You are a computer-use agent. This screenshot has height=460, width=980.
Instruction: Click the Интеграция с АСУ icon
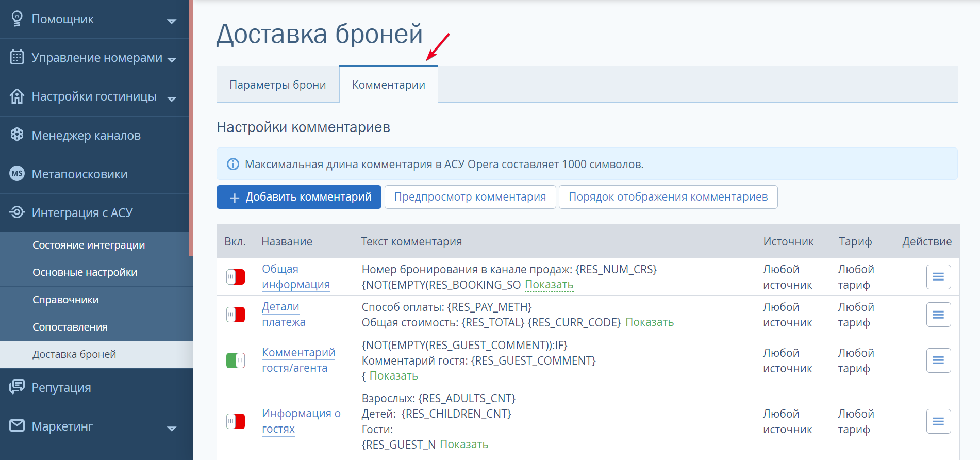click(17, 212)
